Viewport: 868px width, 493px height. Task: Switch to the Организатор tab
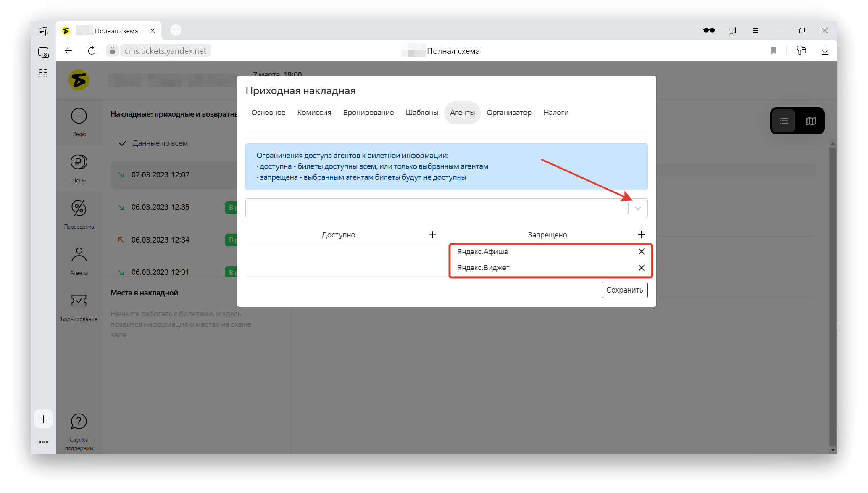click(x=509, y=113)
